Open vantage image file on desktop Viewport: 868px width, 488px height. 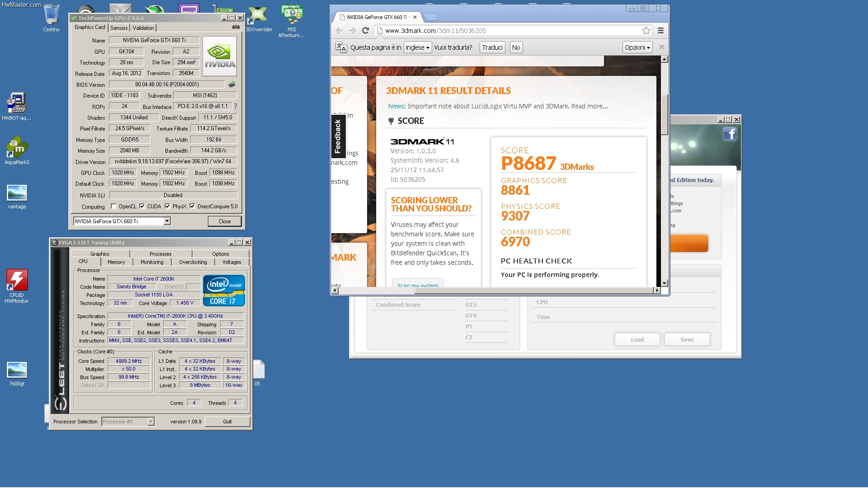point(17,197)
